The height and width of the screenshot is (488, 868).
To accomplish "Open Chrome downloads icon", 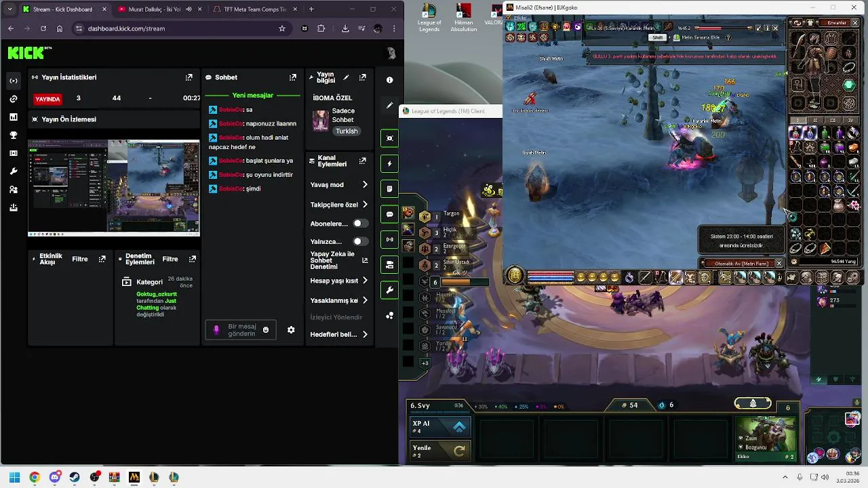I will point(345,28).
